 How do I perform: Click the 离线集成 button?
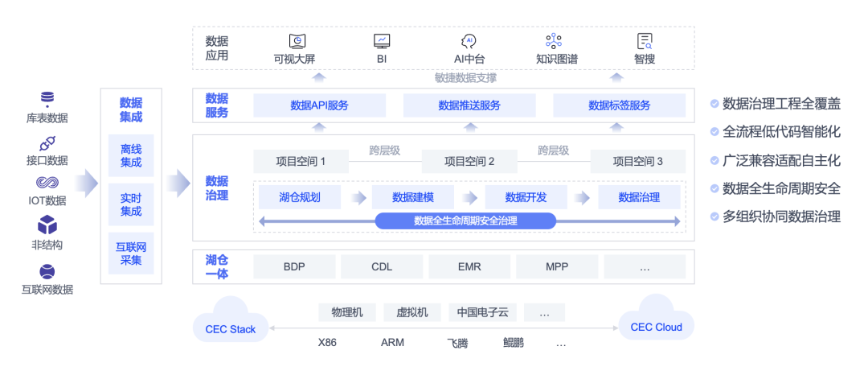click(x=131, y=155)
